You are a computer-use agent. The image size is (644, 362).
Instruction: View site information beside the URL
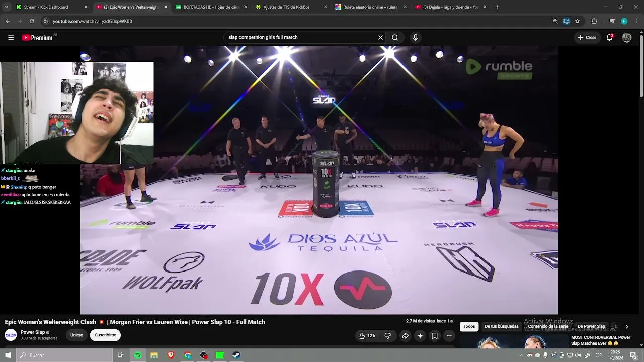46,21
